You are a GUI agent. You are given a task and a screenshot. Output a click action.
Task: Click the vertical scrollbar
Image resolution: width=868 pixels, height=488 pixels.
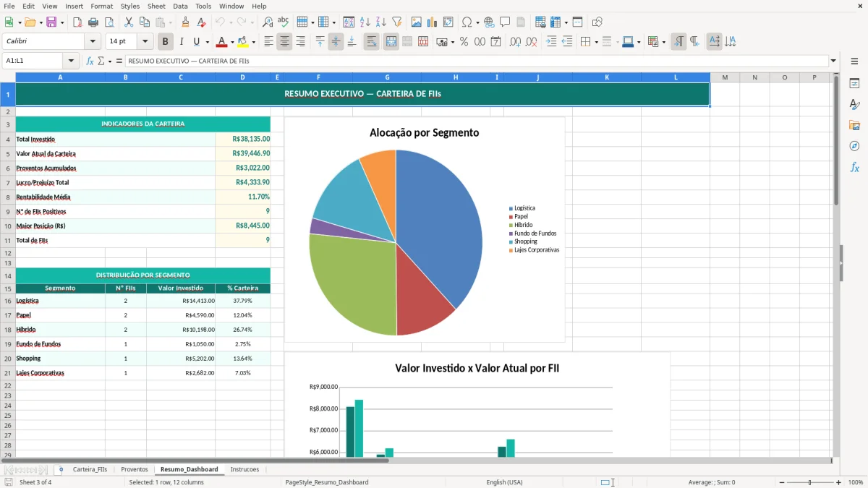pyautogui.click(x=836, y=265)
